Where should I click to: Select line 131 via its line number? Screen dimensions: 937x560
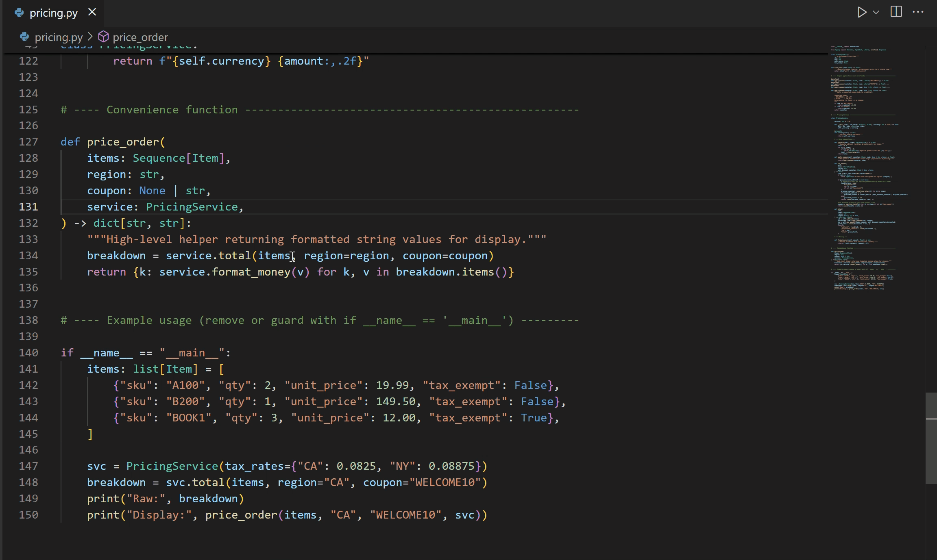click(28, 207)
